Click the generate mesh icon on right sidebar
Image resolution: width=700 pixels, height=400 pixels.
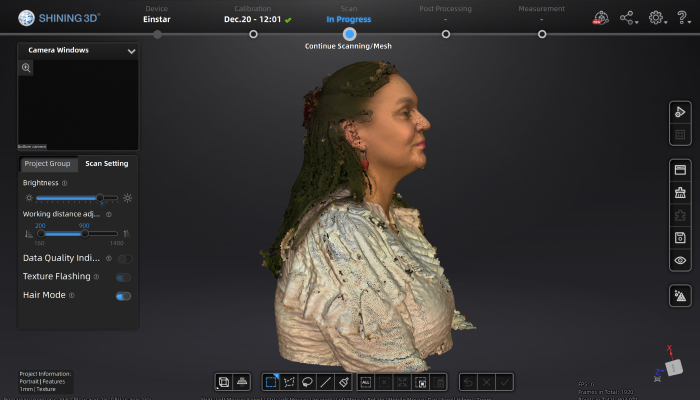click(x=680, y=296)
